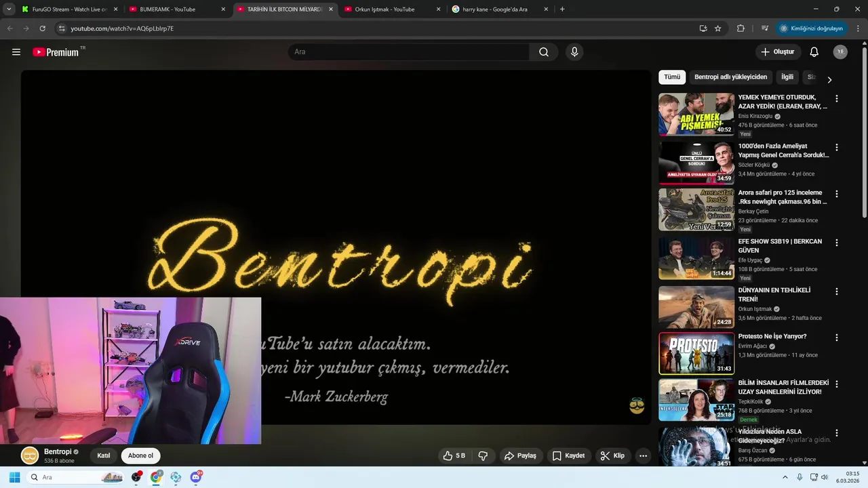This screenshot has height=488, width=868.
Task: Open Discord from the taskbar
Action: click(196, 477)
